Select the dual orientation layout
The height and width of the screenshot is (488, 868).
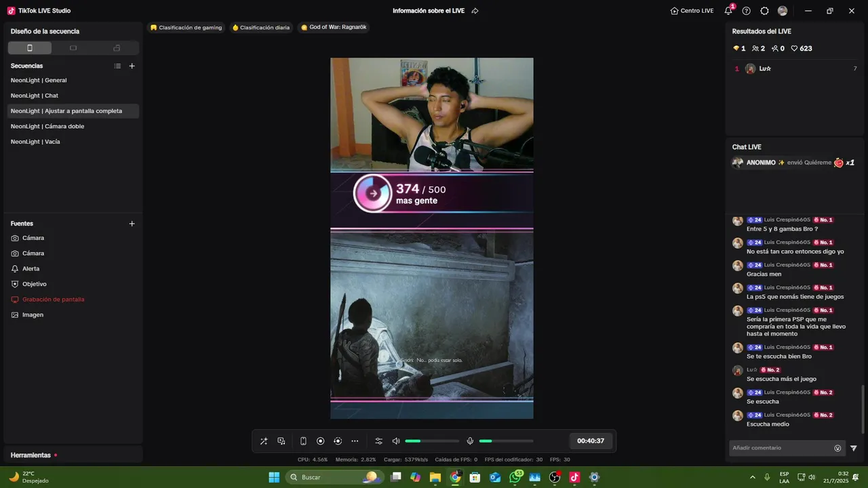[x=117, y=48]
